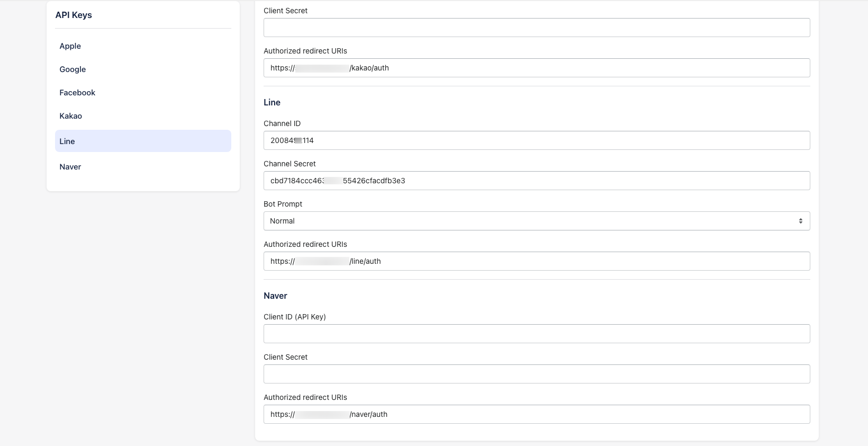Click the Channel ID label
Image resolution: width=868 pixels, height=446 pixels.
point(282,123)
